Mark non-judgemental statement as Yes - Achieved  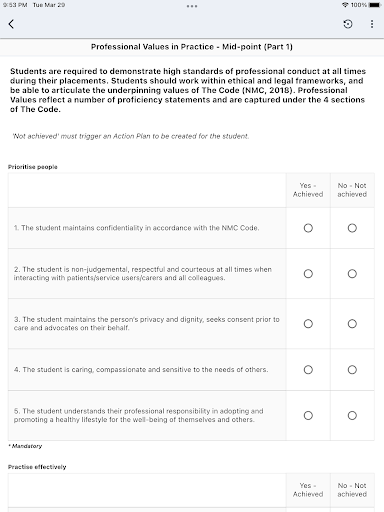[x=308, y=274]
